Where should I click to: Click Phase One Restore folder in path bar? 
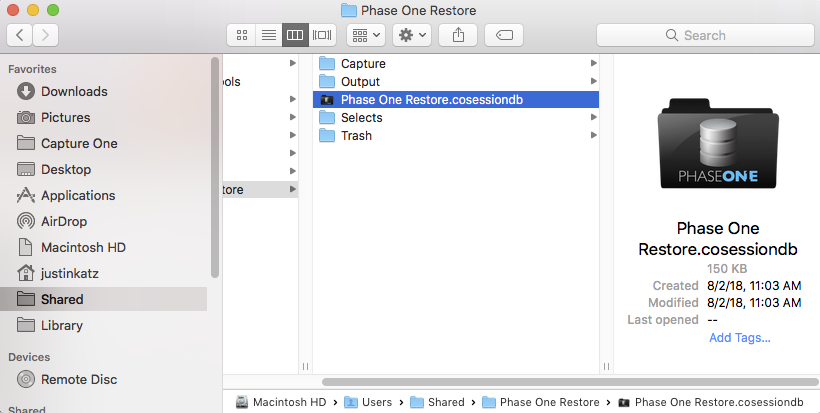541,402
